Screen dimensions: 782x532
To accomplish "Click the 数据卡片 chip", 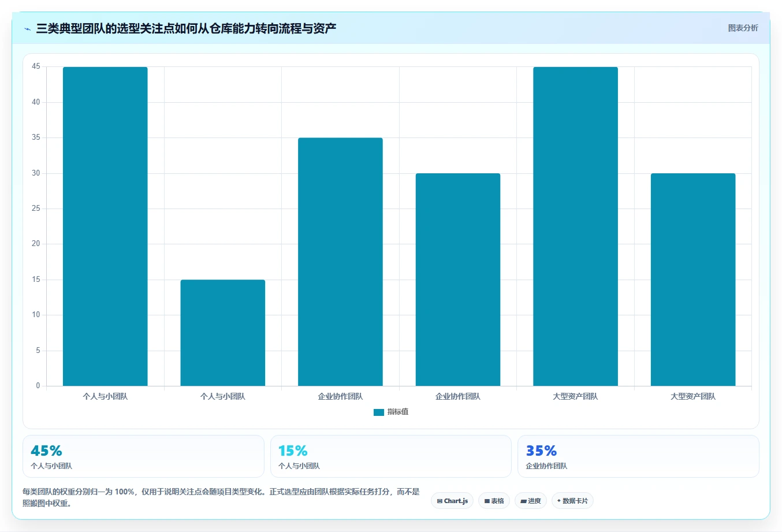I will 572,501.
